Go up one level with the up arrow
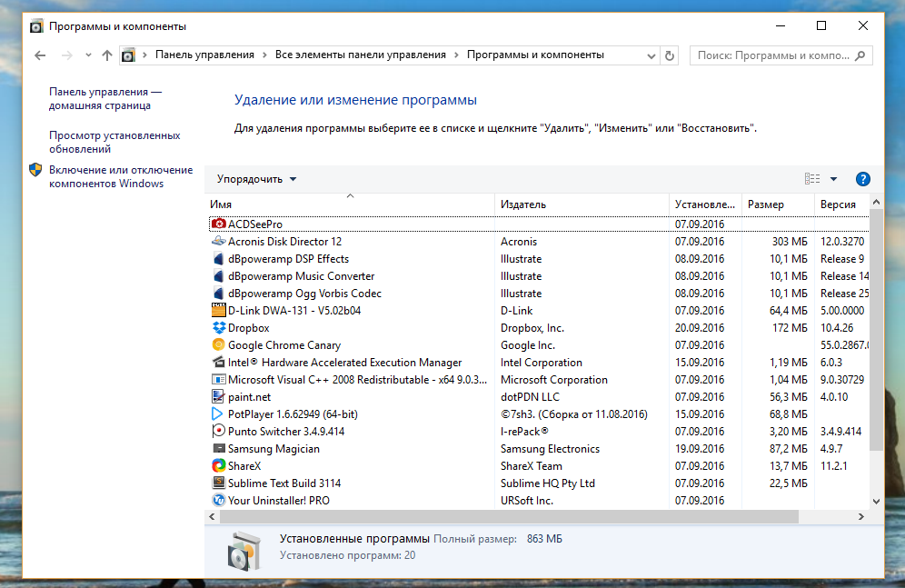 pos(107,55)
